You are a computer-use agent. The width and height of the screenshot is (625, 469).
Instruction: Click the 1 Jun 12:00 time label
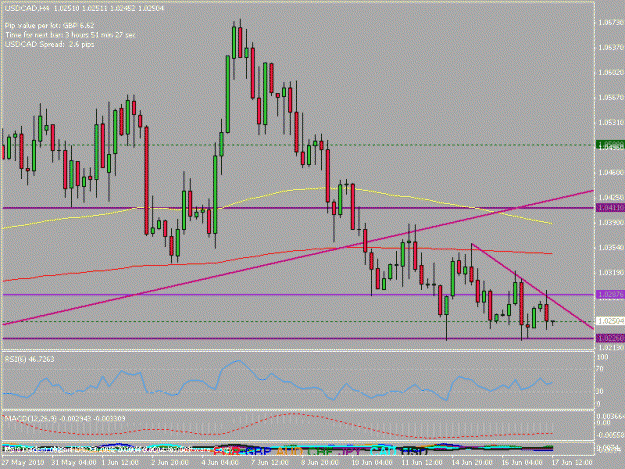[x=120, y=463]
